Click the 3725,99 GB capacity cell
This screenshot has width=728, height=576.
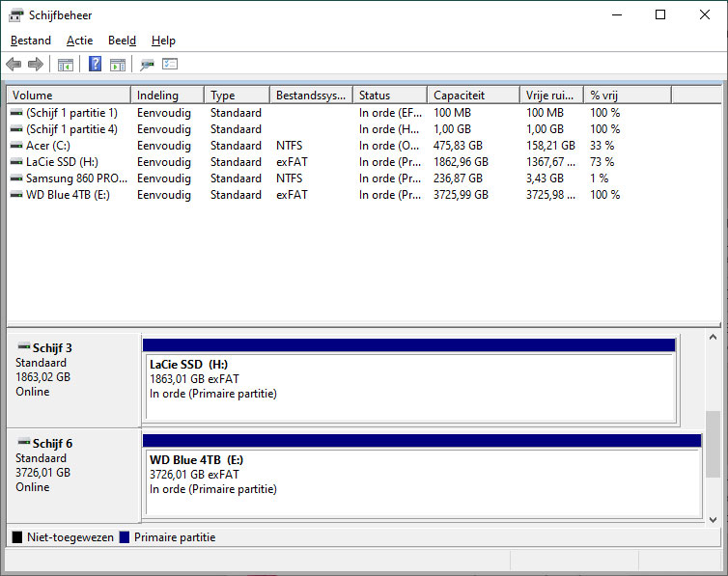[x=462, y=195]
